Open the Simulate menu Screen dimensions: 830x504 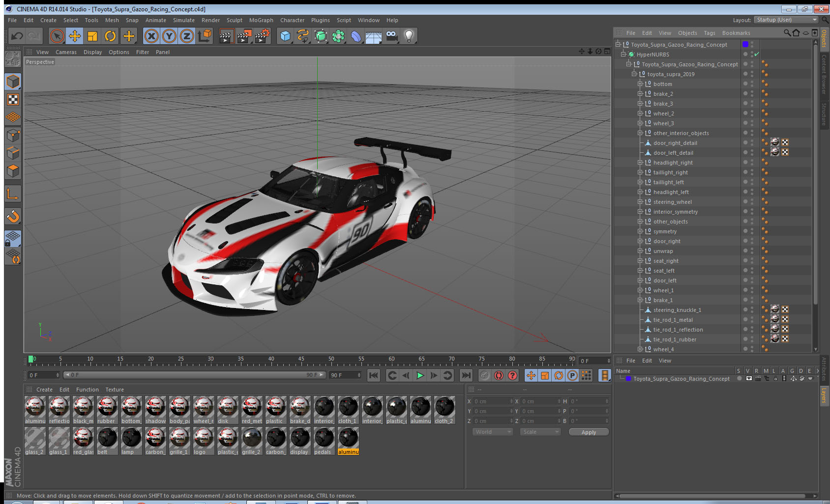click(184, 20)
